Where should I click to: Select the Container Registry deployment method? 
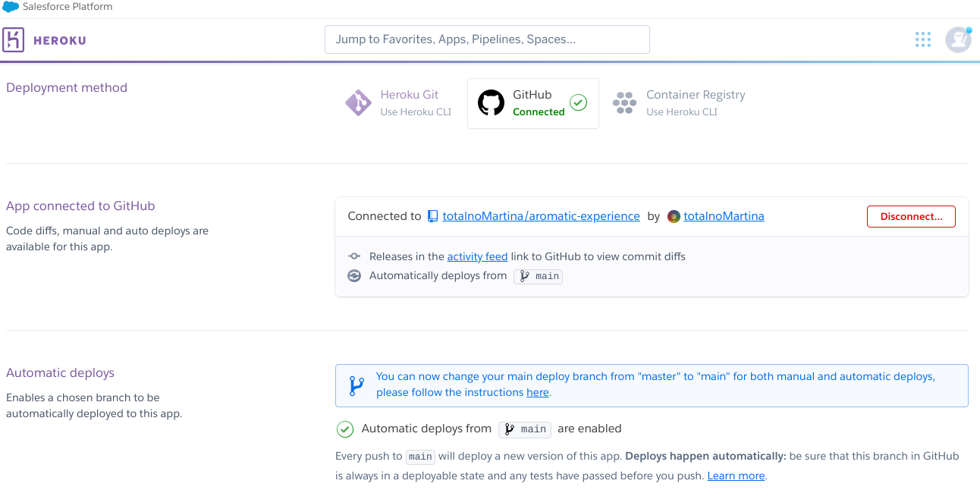680,103
